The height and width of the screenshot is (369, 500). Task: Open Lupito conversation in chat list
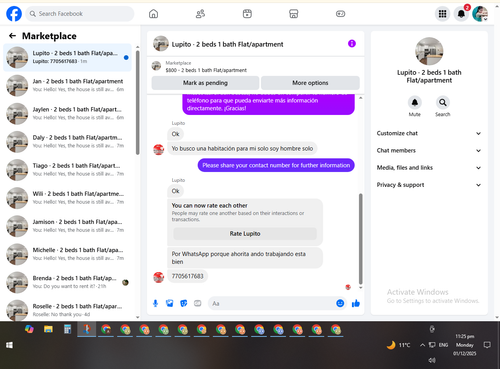(x=67, y=57)
